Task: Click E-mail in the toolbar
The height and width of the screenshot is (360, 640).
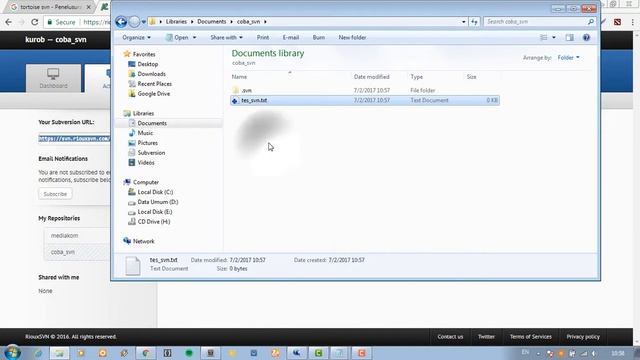Action: (291, 38)
